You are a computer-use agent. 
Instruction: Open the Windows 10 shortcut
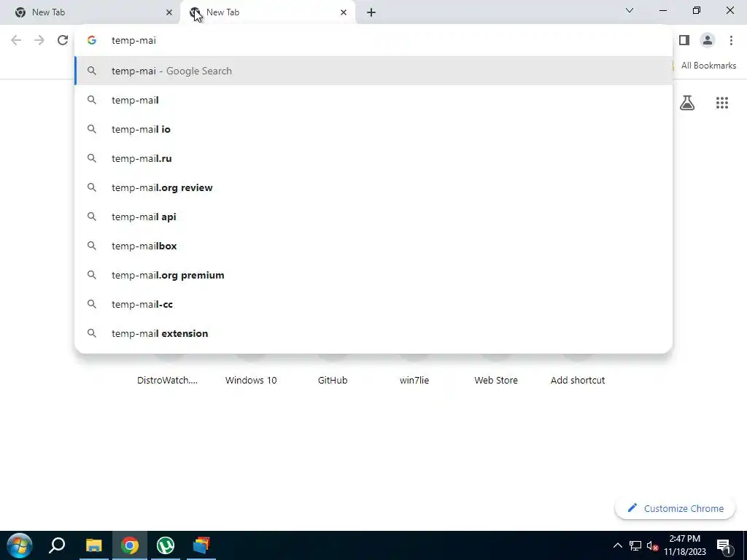coord(251,380)
